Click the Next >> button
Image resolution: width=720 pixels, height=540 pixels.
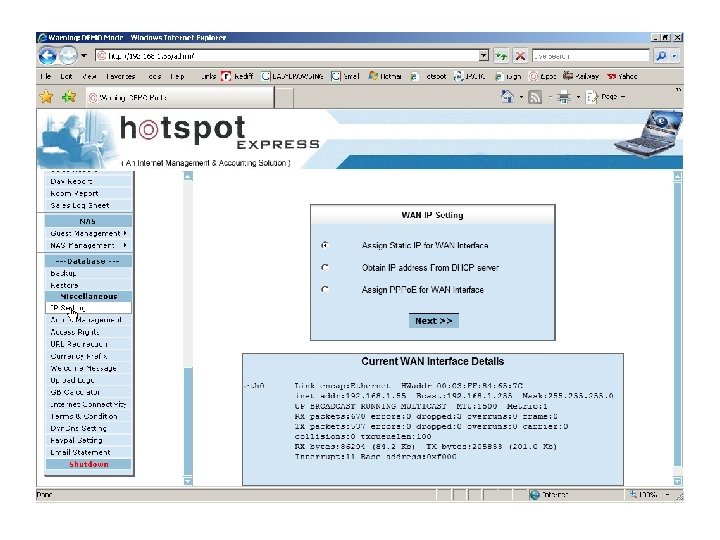tap(433, 321)
